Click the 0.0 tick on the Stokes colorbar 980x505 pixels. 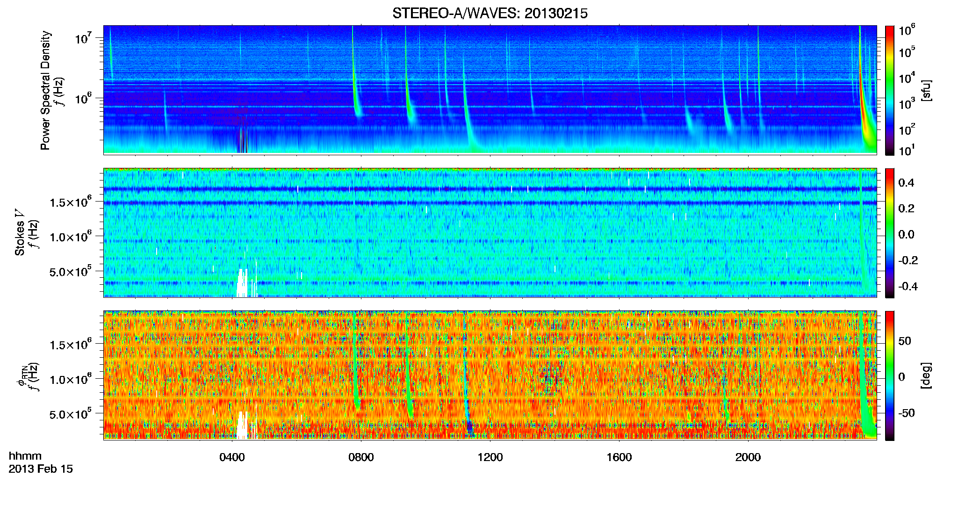(x=906, y=234)
